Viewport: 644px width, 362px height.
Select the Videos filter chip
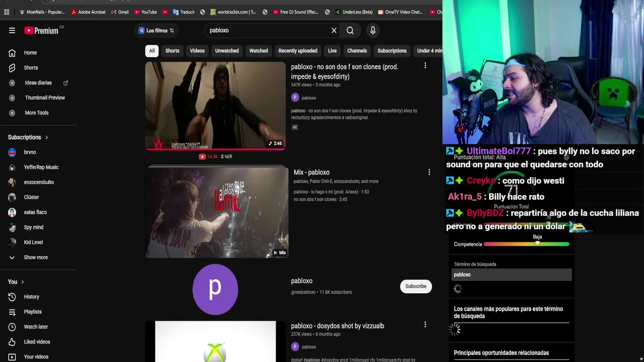coord(197,51)
